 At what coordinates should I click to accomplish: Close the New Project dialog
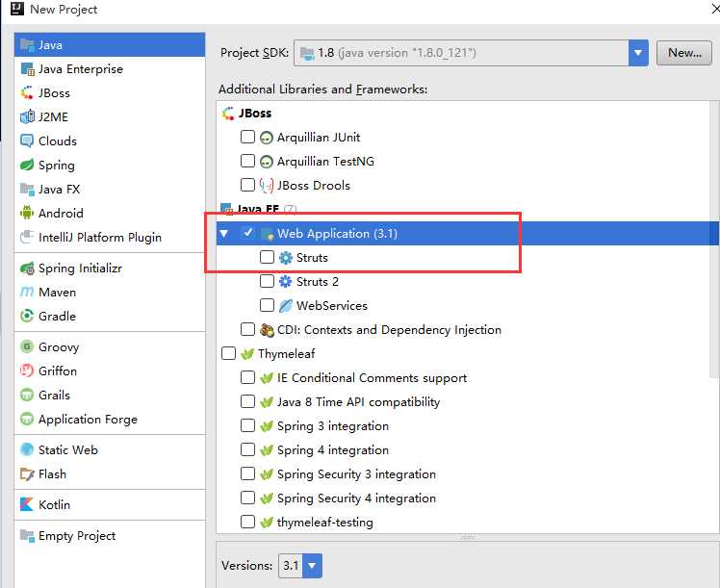pos(715,9)
